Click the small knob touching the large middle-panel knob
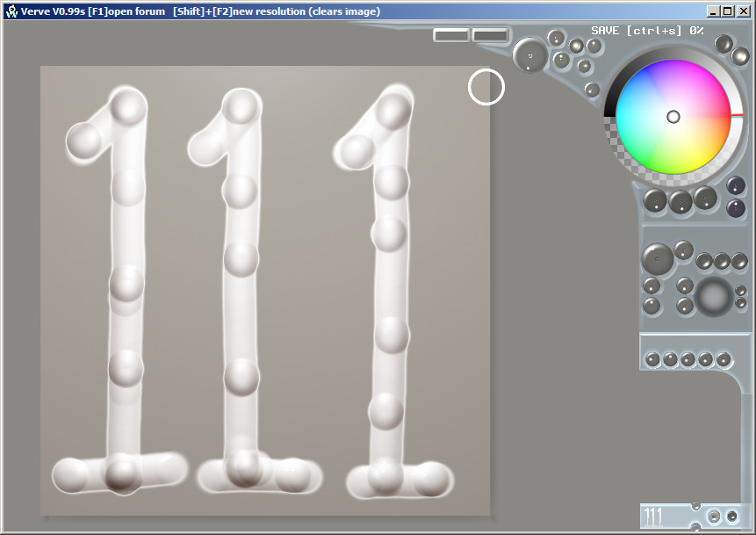 (x=684, y=249)
